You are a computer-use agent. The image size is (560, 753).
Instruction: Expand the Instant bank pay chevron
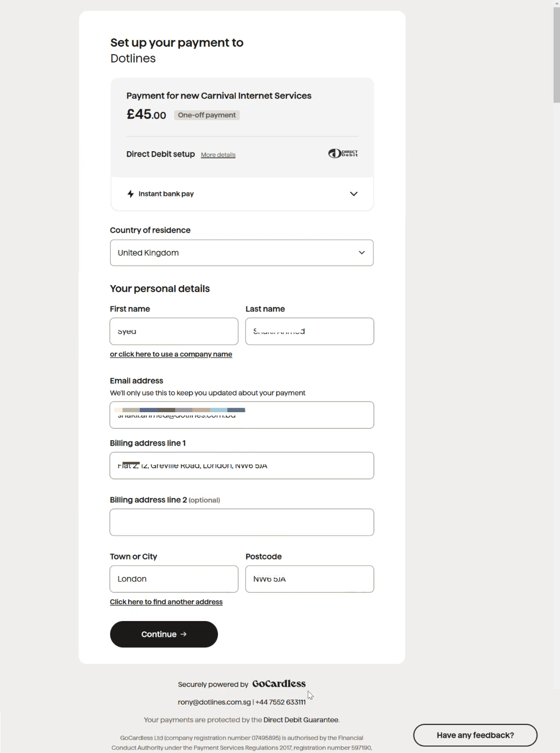(x=353, y=194)
